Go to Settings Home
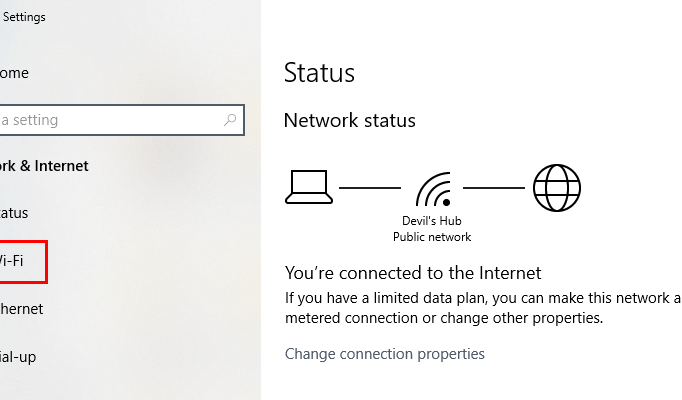This screenshot has width=682, height=400. 14,73
